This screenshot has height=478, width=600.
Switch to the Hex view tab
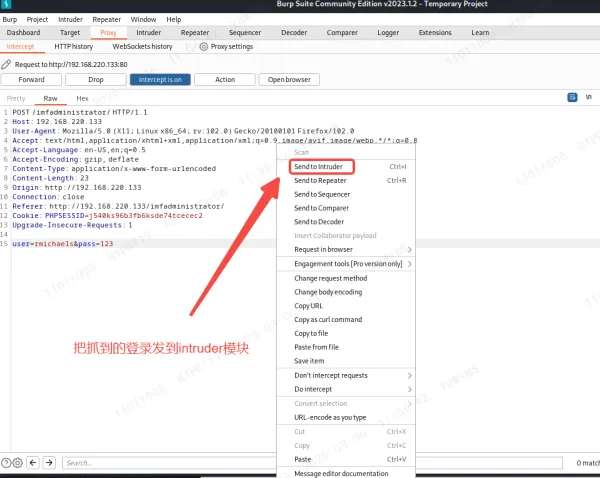click(x=82, y=98)
